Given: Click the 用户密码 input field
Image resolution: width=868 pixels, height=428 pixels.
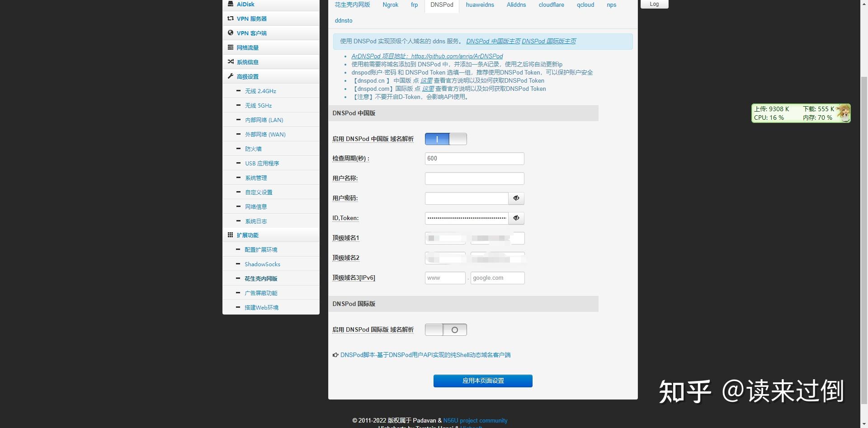Looking at the screenshot, I should click(467, 198).
